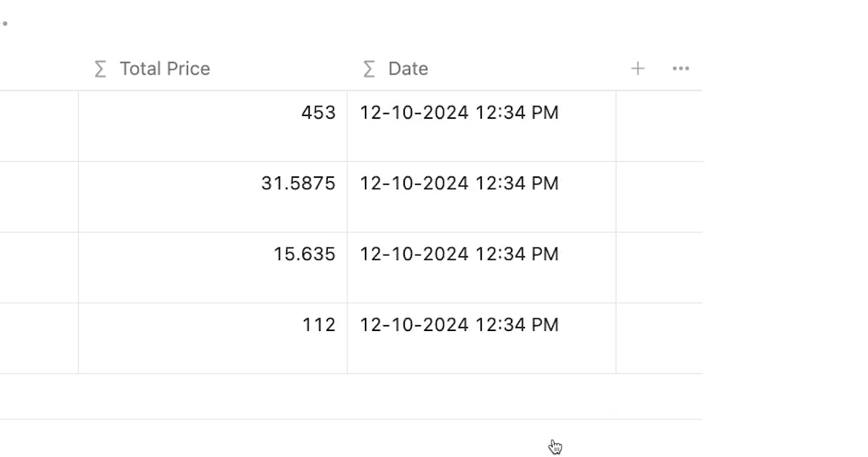The width and height of the screenshot is (868, 457).
Task: Select the Total Price cell showing 31.5875
Action: pos(213,197)
